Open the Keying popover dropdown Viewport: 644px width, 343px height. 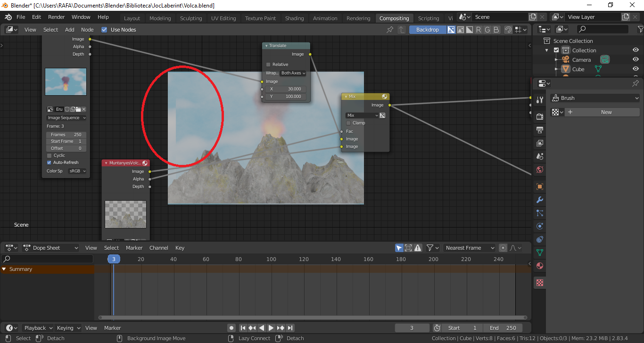click(x=68, y=328)
